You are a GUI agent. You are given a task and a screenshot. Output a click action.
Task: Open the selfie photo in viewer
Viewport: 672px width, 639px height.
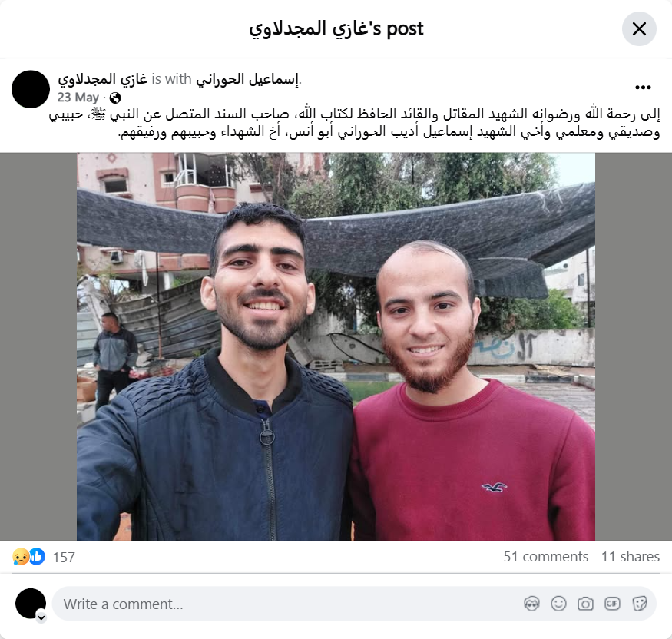click(x=336, y=346)
